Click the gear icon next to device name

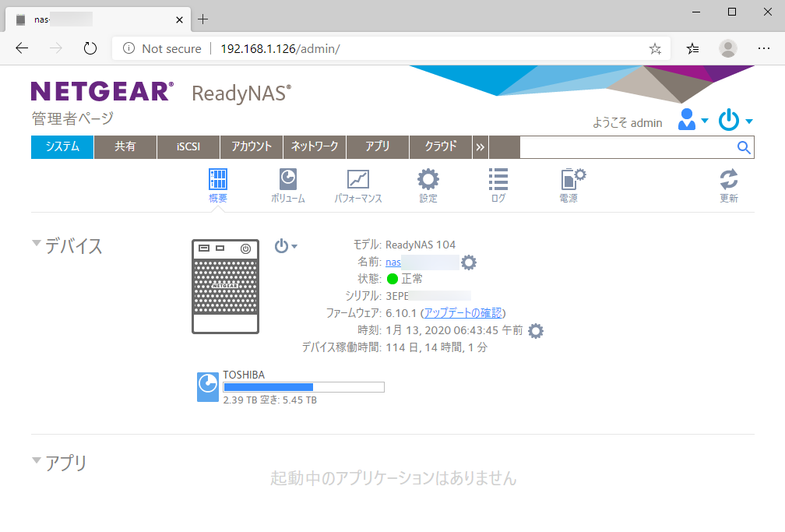[x=469, y=262]
